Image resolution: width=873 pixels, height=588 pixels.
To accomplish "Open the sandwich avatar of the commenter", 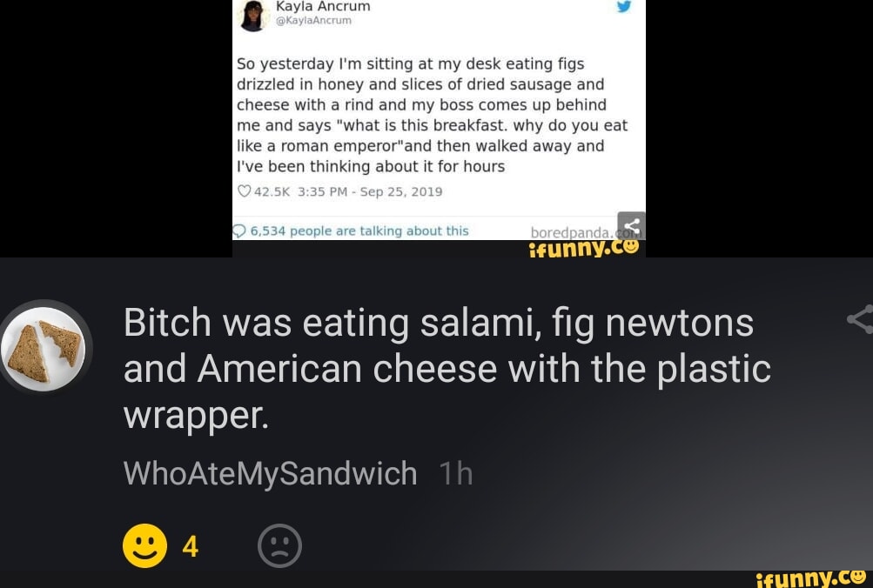I will click(x=44, y=346).
